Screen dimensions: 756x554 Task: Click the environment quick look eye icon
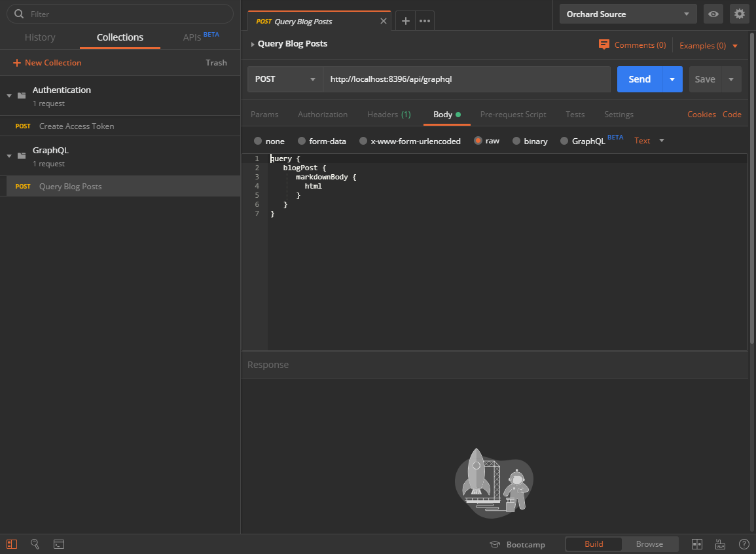[x=713, y=14]
